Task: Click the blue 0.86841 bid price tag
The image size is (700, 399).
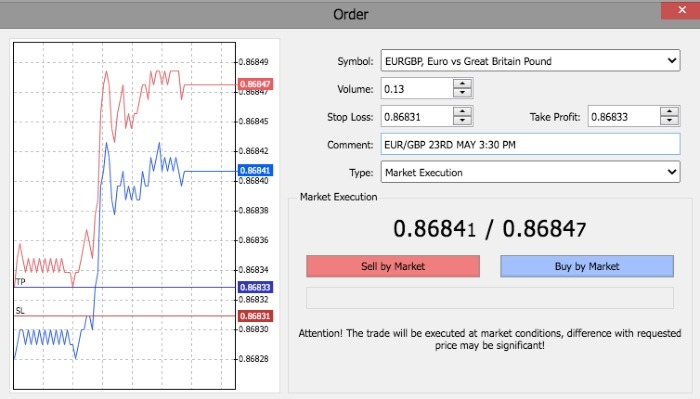Action: tap(255, 170)
